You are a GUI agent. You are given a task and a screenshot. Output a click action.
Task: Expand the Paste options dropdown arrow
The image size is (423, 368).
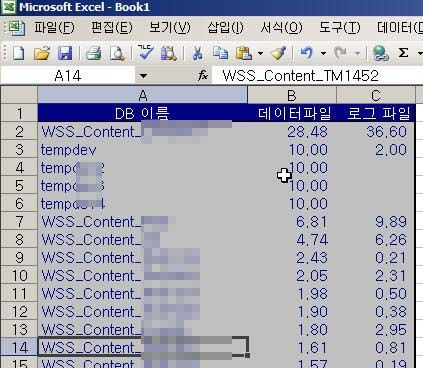[260, 53]
